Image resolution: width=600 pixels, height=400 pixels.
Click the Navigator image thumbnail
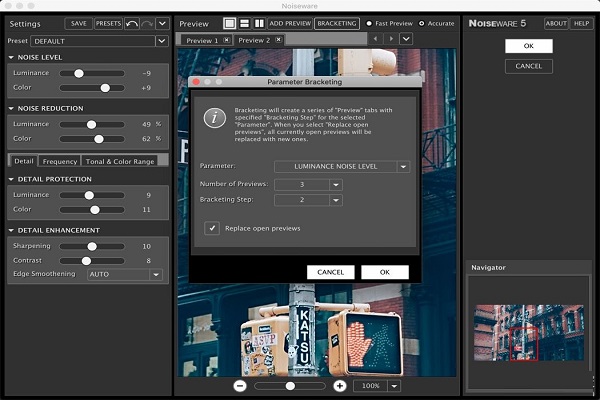tap(529, 333)
